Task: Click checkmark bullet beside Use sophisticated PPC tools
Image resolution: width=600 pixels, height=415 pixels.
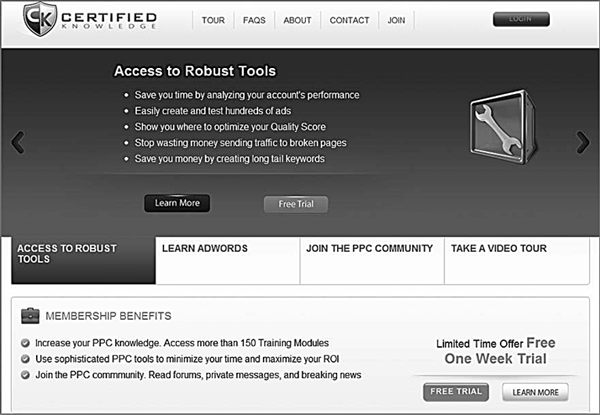Action: coord(25,359)
